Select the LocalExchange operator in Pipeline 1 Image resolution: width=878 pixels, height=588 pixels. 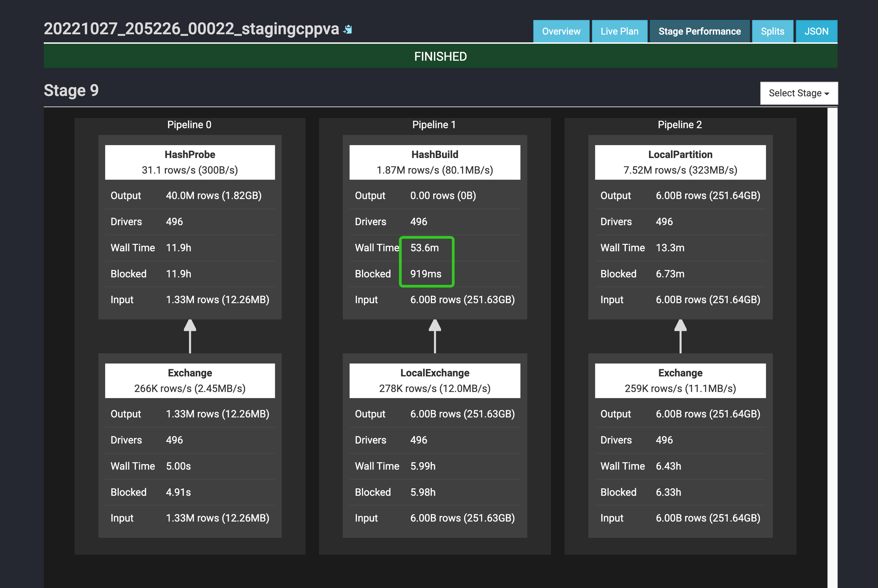[435, 380]
